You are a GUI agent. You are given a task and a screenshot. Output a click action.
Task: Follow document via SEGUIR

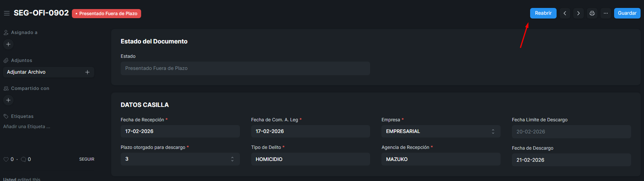(x=87, y=159)
